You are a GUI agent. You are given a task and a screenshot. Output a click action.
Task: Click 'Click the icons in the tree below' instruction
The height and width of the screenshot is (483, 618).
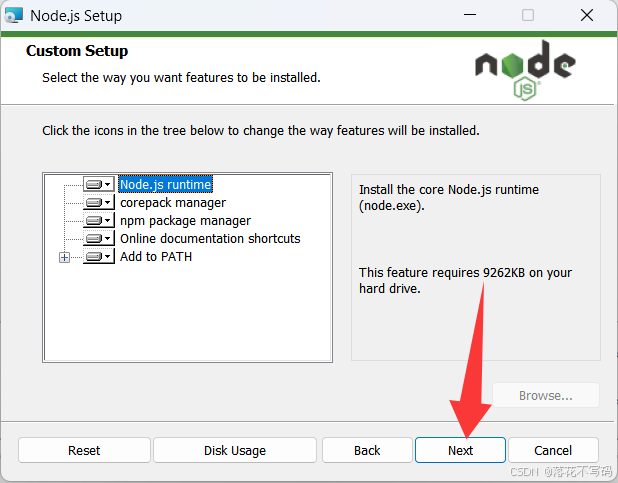click(261, 131)
